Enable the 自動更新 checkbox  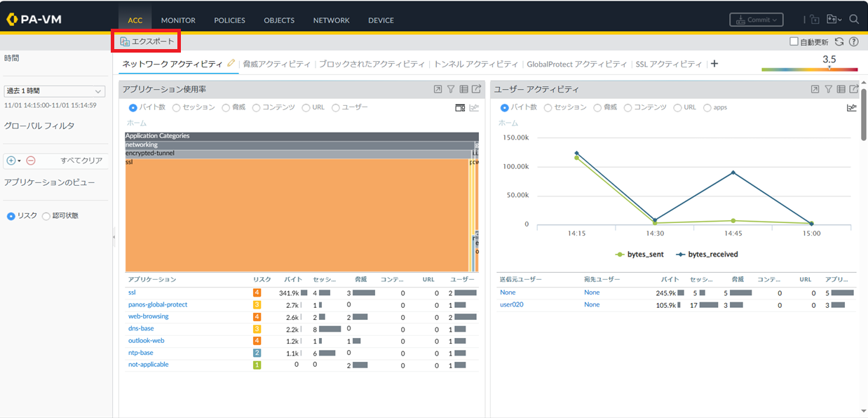click(794, 41)
